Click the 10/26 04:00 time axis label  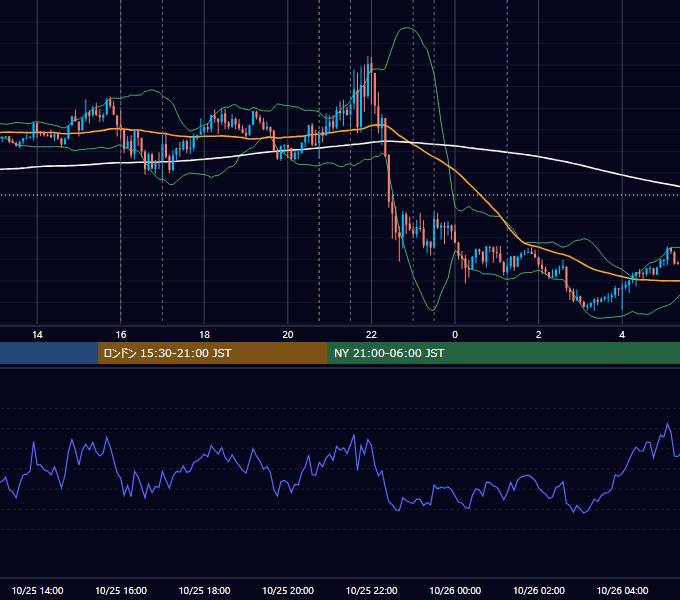click(x=622, y=590)
